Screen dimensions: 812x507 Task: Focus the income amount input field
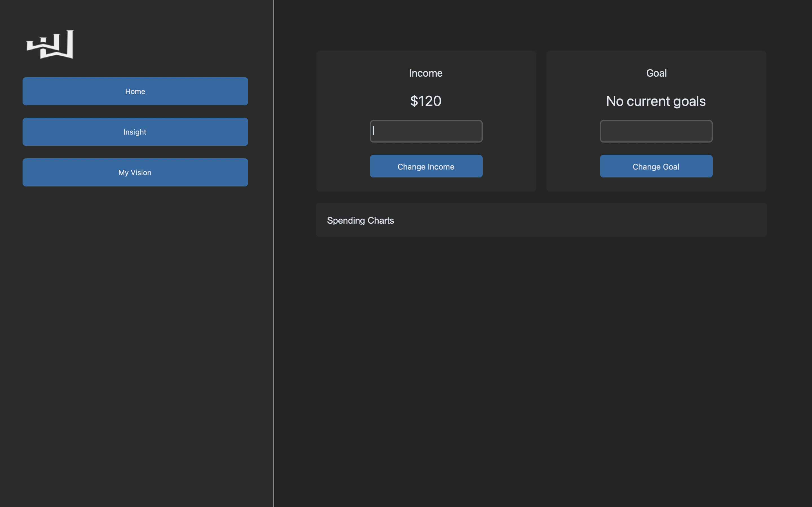(426, 131)
